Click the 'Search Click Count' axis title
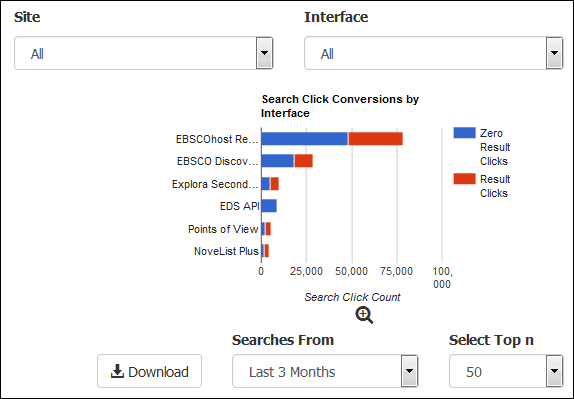 352,297
